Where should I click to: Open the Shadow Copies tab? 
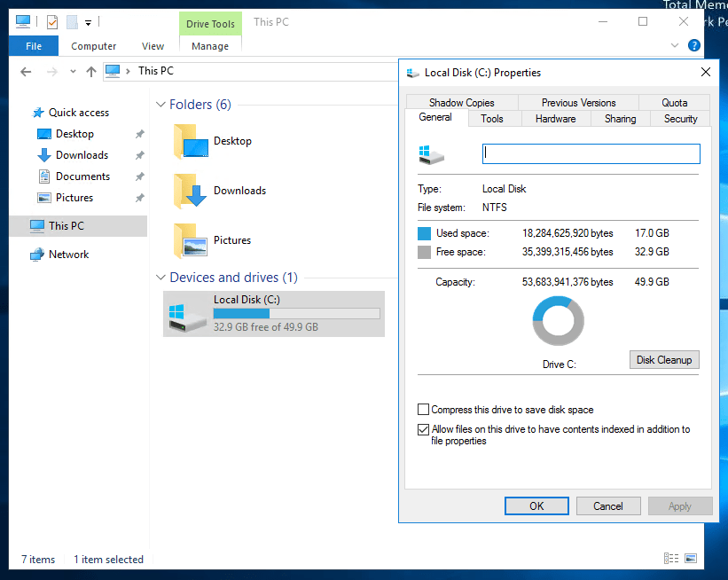(461, 102)
